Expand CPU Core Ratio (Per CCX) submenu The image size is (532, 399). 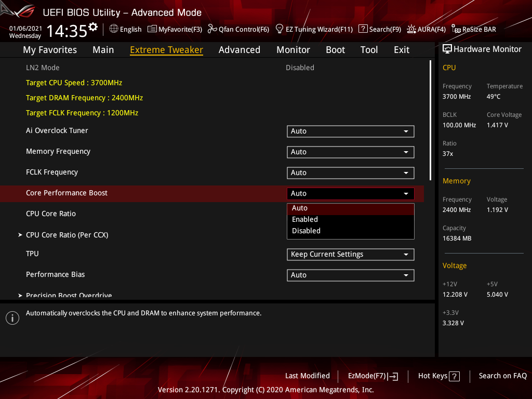tap(67, 235)
